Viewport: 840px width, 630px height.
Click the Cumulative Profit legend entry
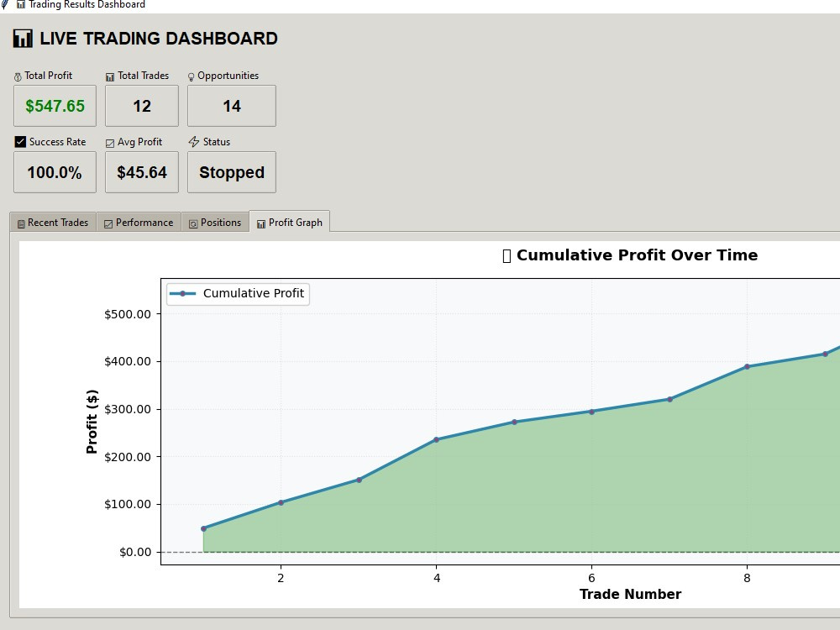coord(238,293)
